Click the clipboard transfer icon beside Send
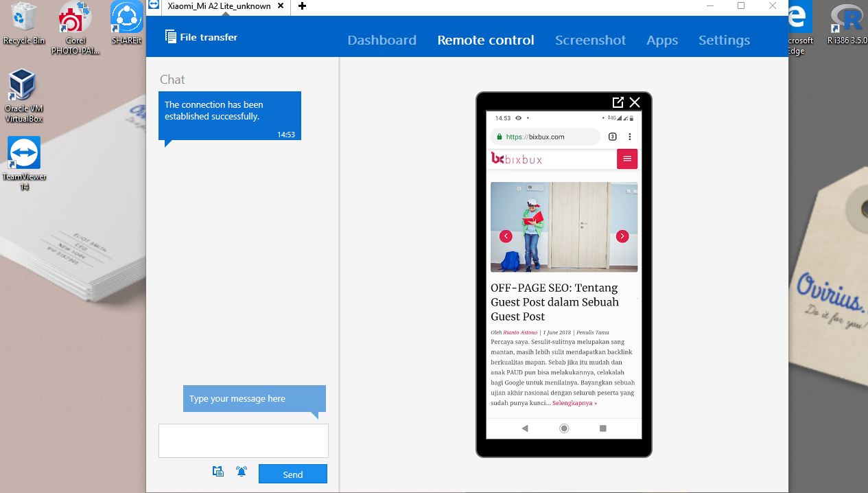The image size is (868, 493). point(218,471)
